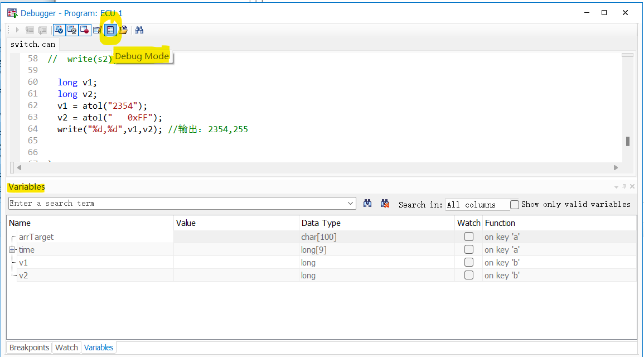Toggle Watch checkbox for v2
Viewport: 644px width, 357px height.
(x=468, y=275)
